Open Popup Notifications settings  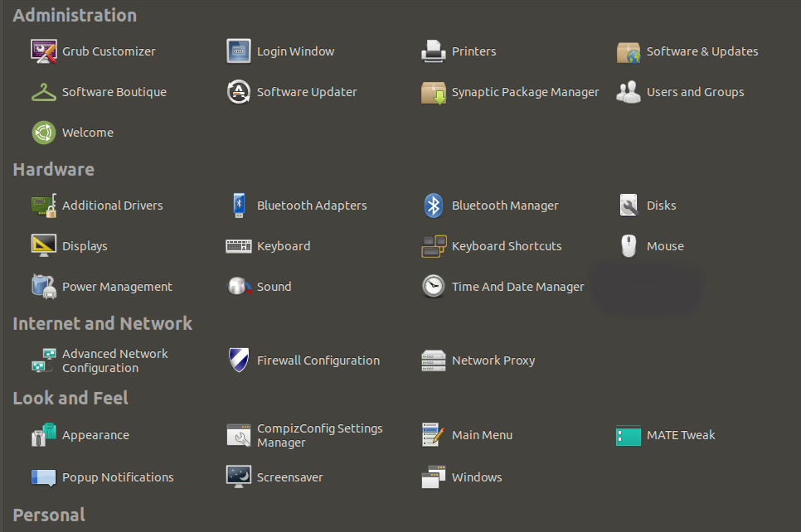(x=118, y=477)
